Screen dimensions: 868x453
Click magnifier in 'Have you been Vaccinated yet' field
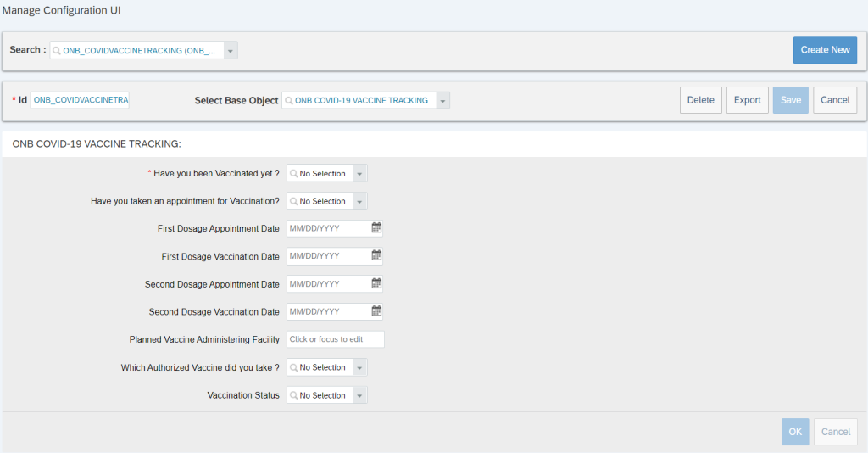tap(293, 173)
